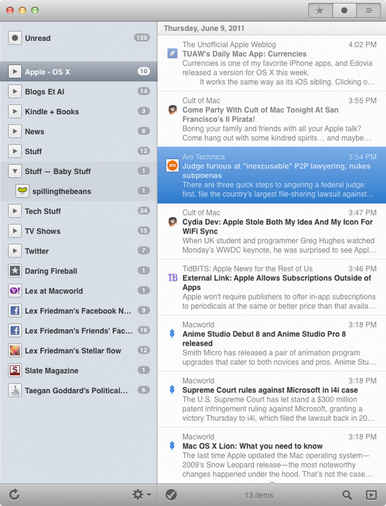Viewport: 386px width, 506px height.
Task: Expand the Tech Stuff folder
Action: pos(15,211)
